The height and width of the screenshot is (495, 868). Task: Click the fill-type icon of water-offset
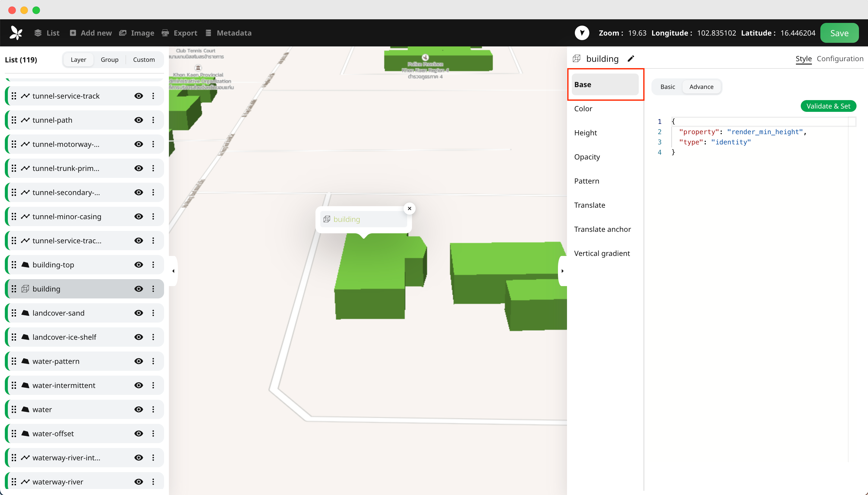(25, 434)
